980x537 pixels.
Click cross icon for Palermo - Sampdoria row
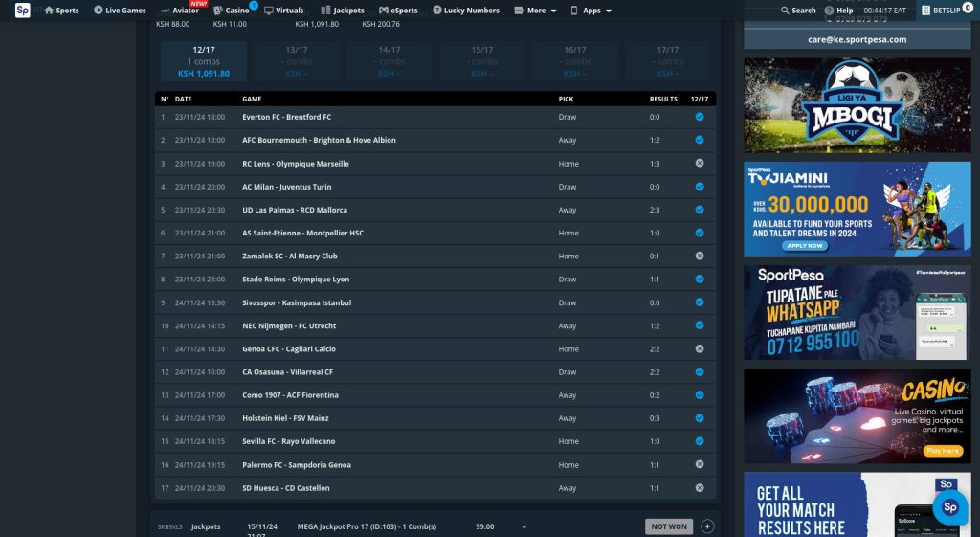(x=700, y=464)
